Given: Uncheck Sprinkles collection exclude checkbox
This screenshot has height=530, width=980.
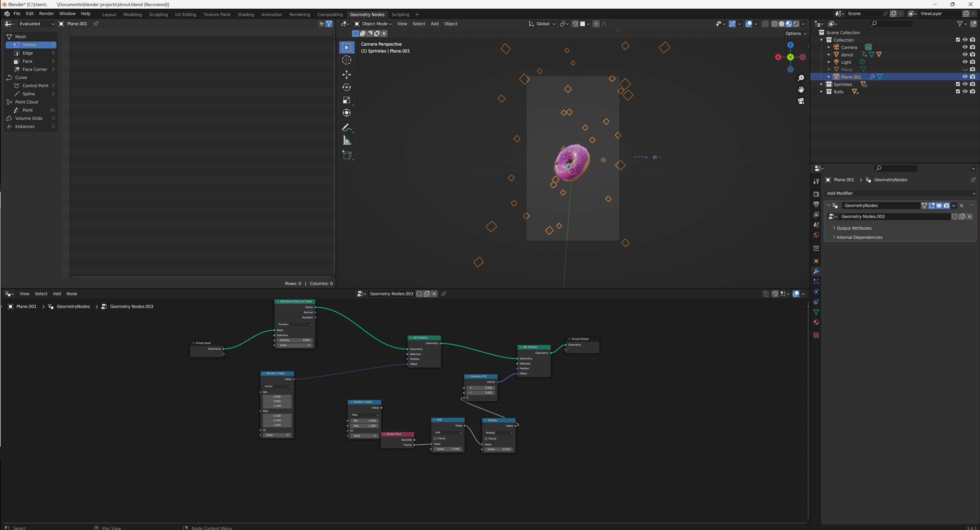Looking at the screenshot, I should click(x=958, y=84).
